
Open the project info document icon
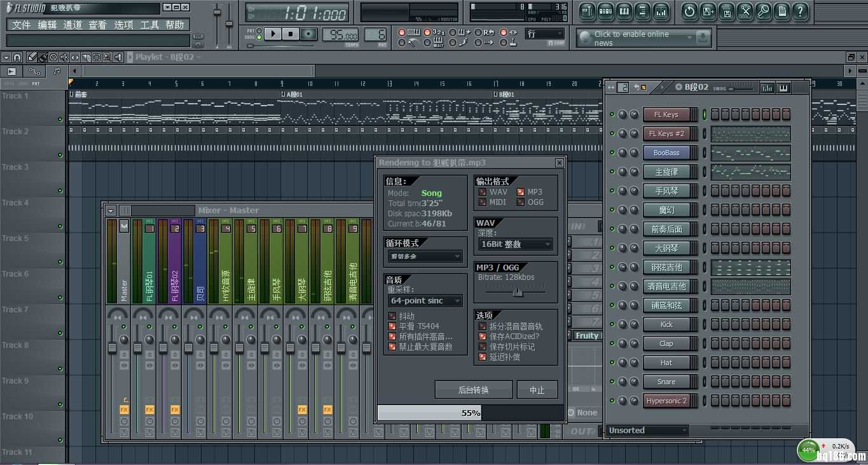pos(782,11)
